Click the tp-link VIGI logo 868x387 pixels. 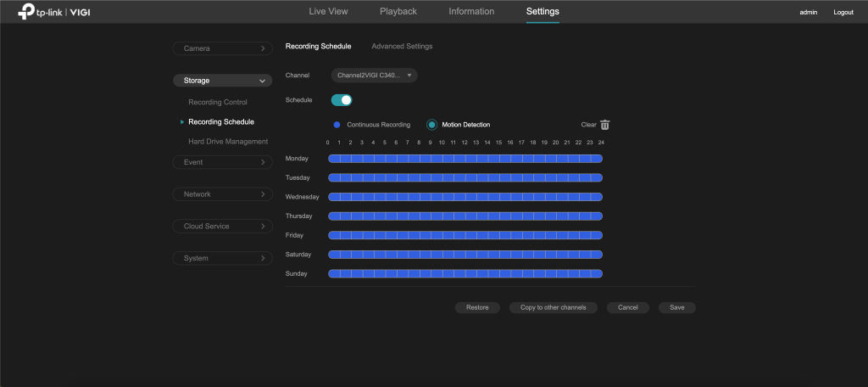pyautogui.click(x=53, y=12)
